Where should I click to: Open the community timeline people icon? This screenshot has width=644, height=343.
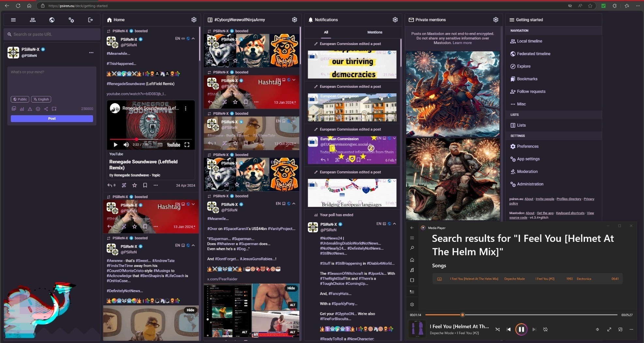point(33,20)
